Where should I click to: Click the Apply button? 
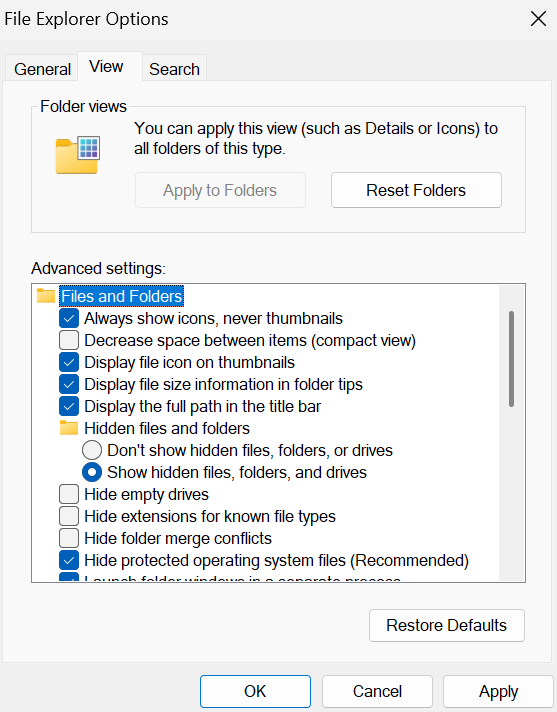498,691
